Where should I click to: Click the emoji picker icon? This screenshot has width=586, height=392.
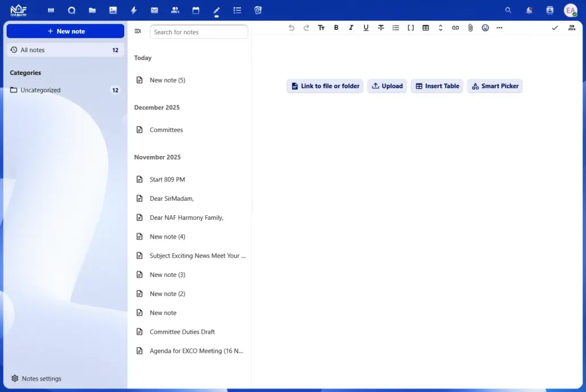click(485, 27)
